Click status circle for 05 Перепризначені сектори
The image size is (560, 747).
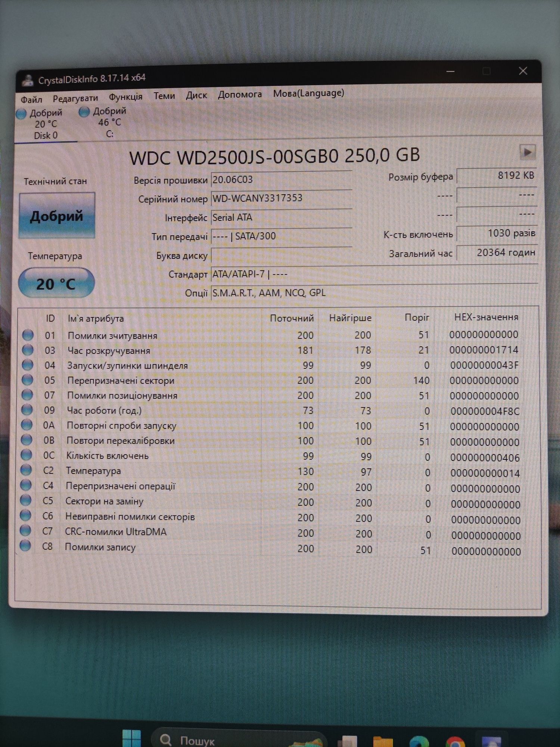click(x=28, y=380)
